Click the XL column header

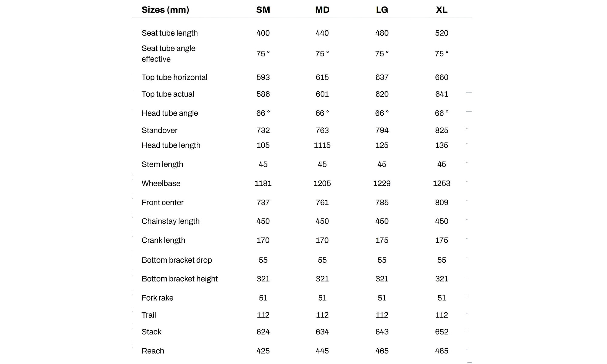[442, 10]
